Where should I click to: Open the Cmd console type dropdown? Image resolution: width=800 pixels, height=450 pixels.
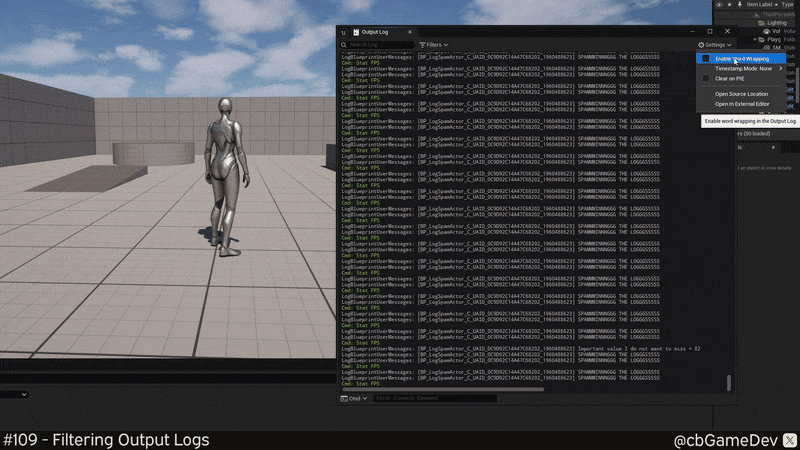354,398
